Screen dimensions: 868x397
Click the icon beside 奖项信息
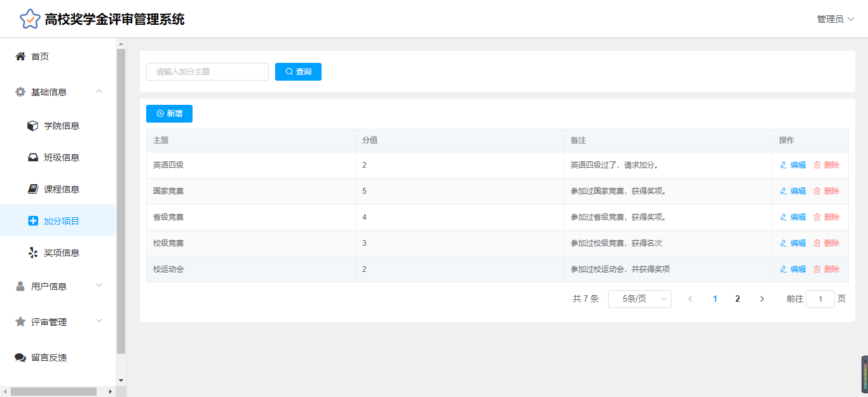(33, 253)
